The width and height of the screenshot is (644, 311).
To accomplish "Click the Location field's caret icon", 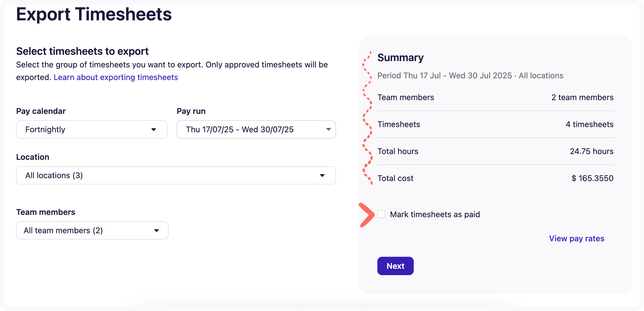I will tap(322, 176).
